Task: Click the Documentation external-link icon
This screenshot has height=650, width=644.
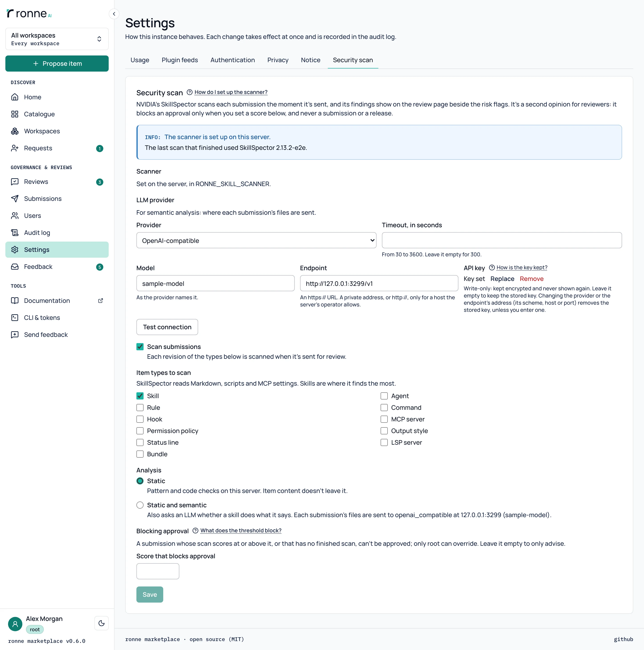Action: pos(101,300)
